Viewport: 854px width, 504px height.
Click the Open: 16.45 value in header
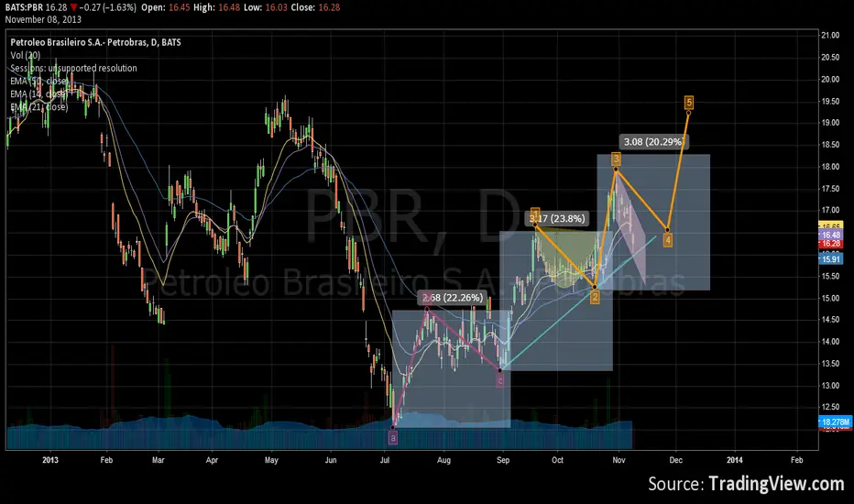click(x=165, y=7)
